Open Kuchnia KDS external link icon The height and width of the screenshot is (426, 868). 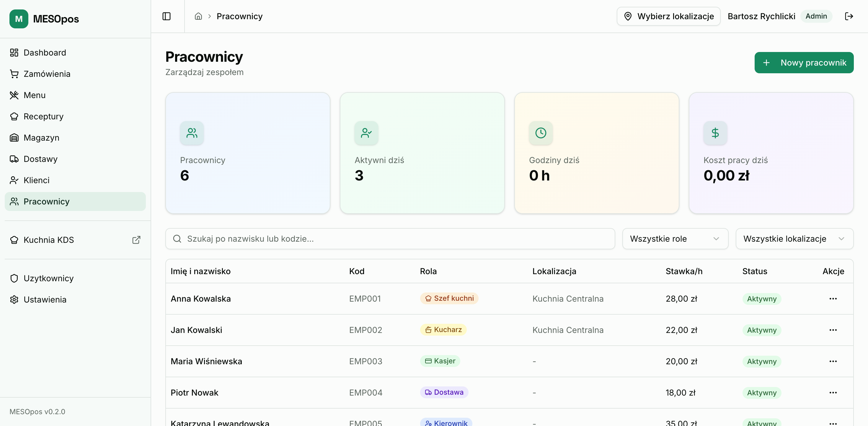[136, 240]
